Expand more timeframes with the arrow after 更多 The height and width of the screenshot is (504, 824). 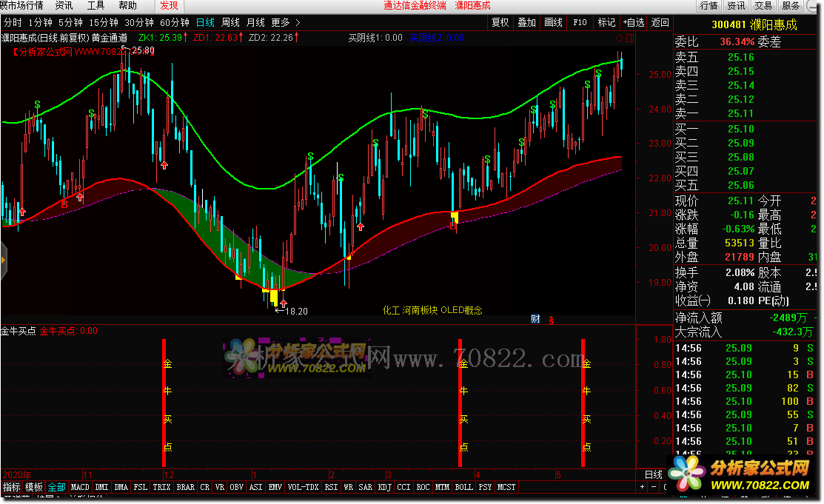(x=298, y=23)
